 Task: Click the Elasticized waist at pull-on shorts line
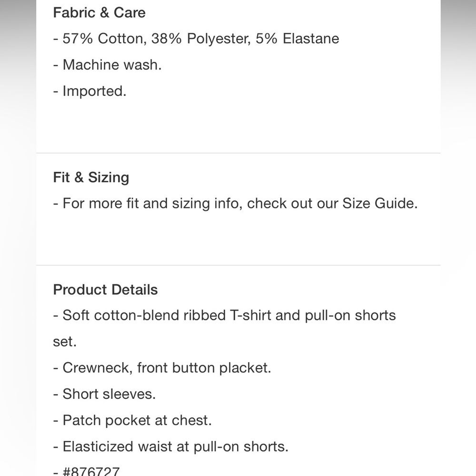[171, 446]
